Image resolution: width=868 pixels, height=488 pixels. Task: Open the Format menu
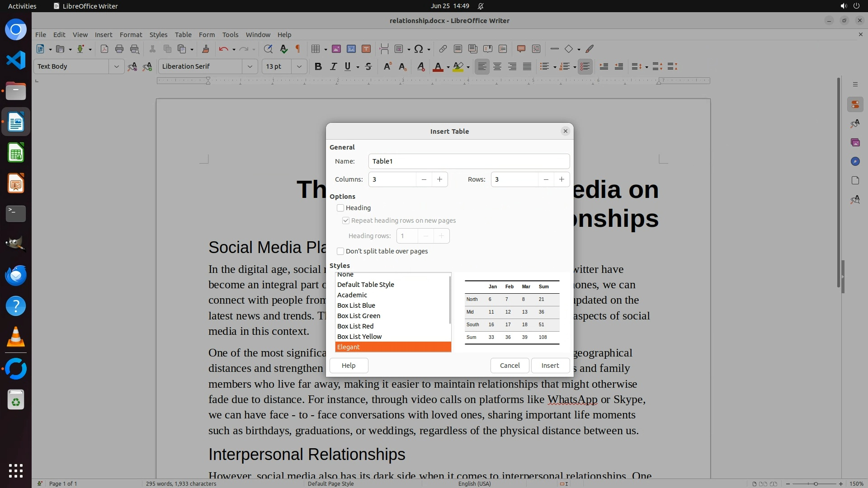point(131,34)
